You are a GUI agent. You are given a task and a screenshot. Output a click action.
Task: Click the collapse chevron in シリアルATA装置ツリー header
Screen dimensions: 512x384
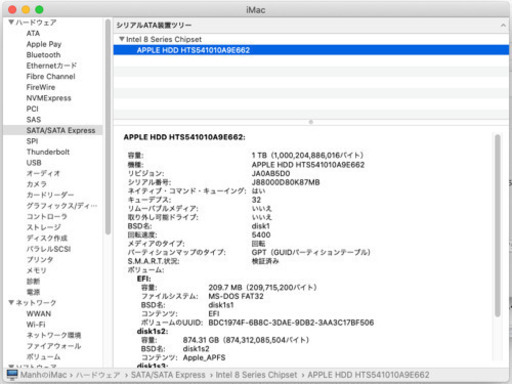[503, 25]
